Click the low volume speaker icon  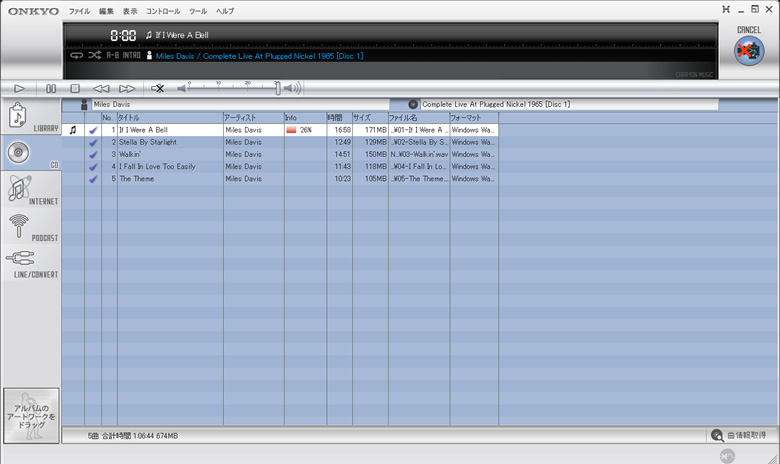182,89
